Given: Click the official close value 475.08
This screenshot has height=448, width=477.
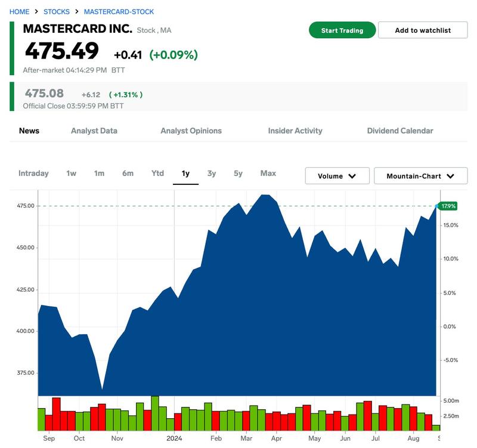Looking at the screenshot, I should [44, 93].
